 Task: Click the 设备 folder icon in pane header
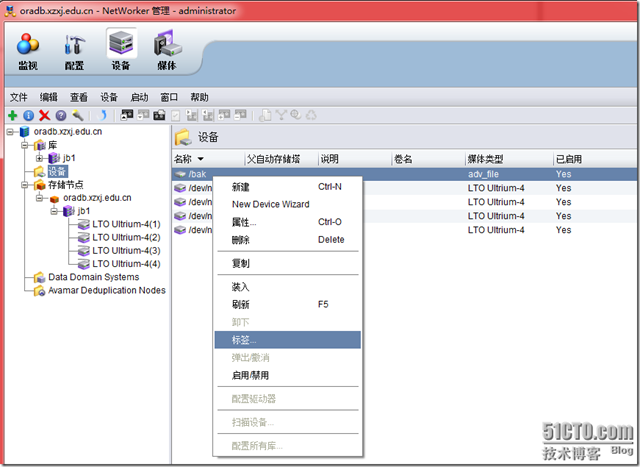coord(183,137)
